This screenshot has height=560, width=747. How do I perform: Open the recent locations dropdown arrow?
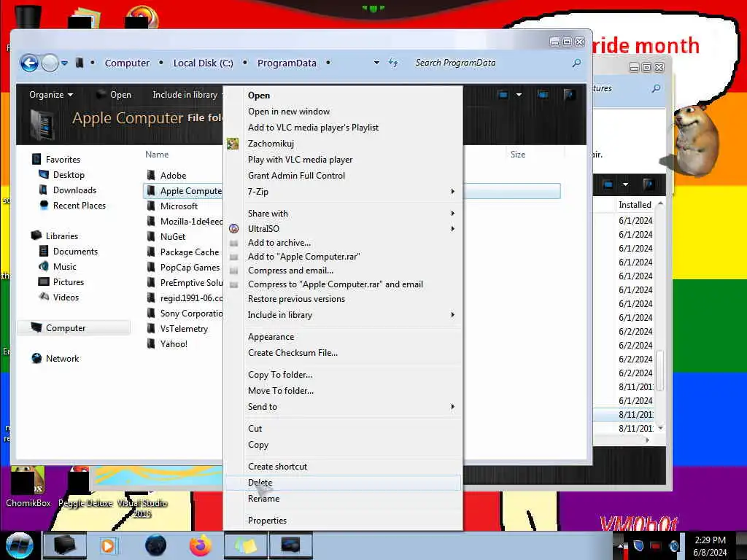64,63
